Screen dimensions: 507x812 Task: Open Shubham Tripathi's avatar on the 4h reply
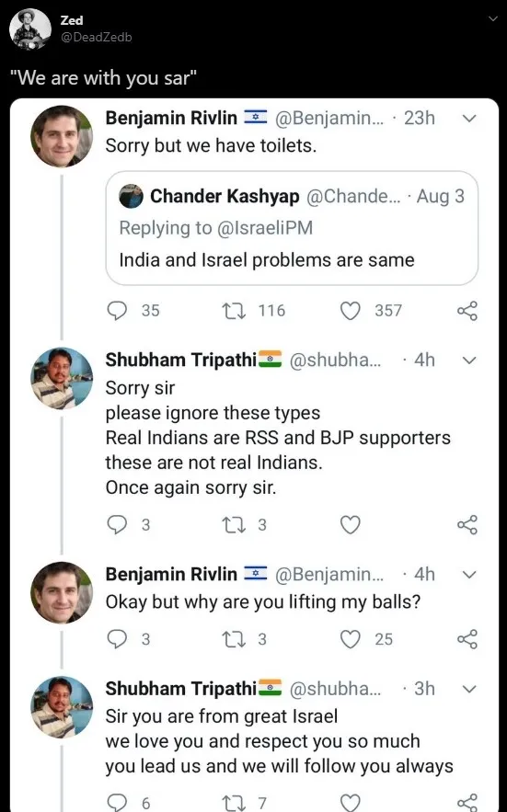tap(62, 378)
